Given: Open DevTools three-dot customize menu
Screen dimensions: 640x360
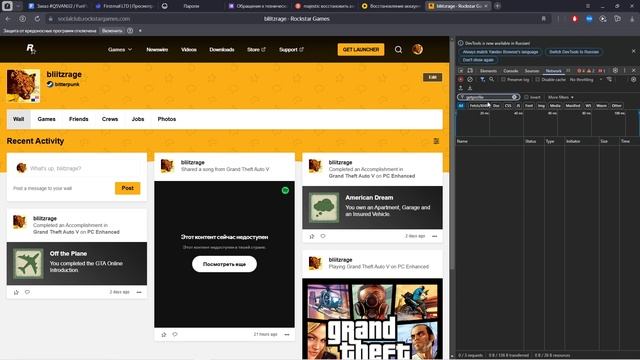Looking at the screenshot, I should [624, 71].
